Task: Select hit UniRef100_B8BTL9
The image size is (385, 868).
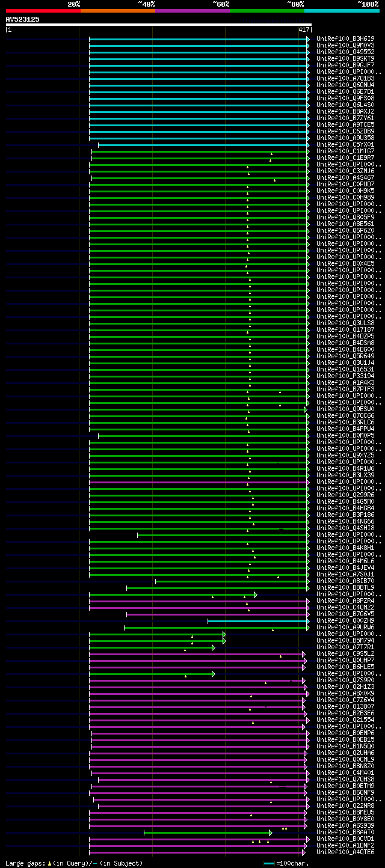Action: pos(345,587)
